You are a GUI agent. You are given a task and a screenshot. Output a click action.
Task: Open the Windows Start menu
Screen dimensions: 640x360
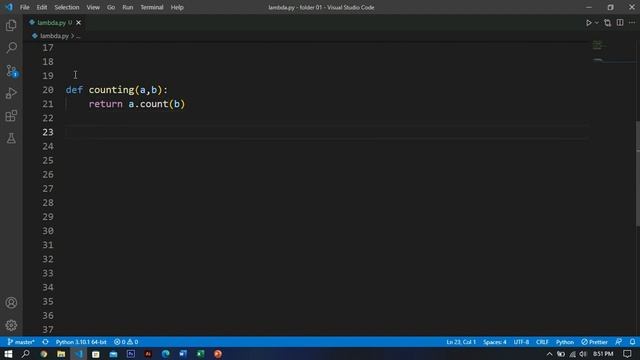point(8,354)
